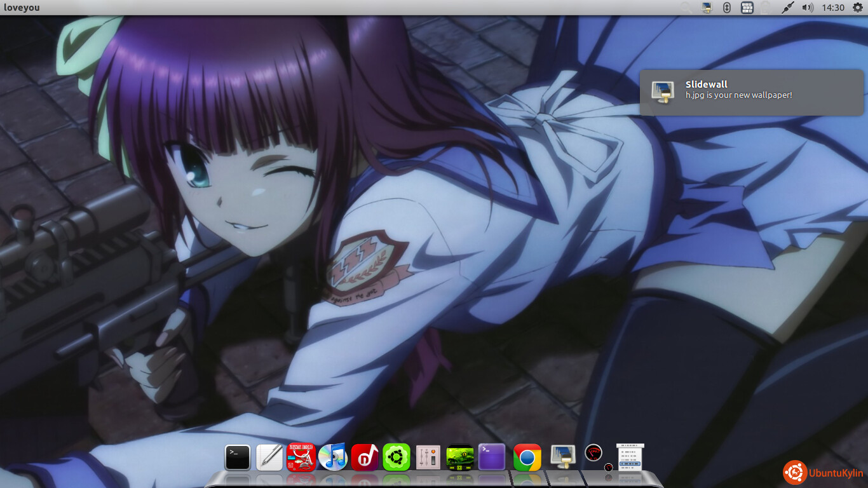Open the keyboard input method indicator

tap(747, 8)
